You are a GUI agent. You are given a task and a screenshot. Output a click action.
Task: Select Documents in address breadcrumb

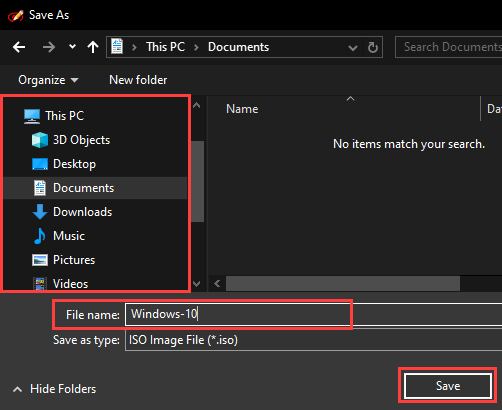[x=238, y=47]
